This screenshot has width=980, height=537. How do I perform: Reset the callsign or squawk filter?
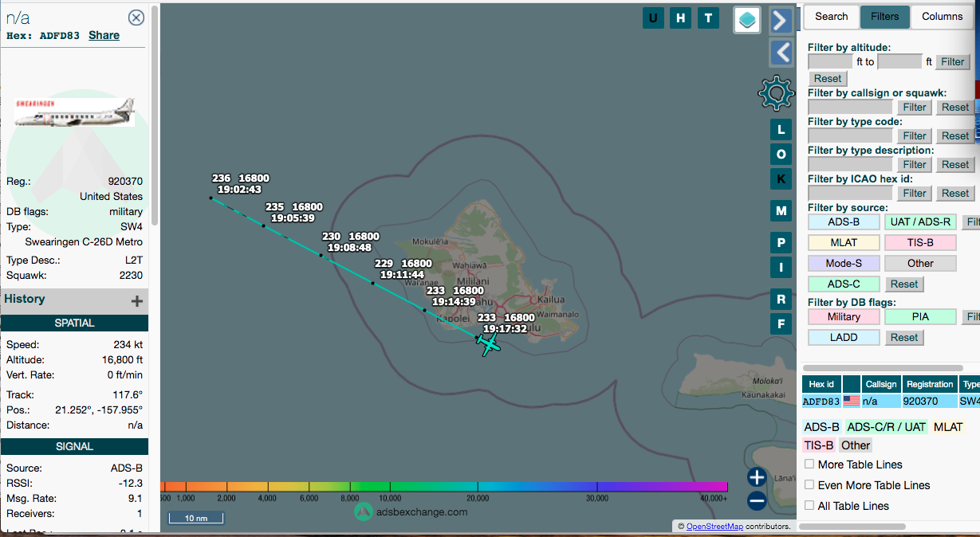coord(954,107)
